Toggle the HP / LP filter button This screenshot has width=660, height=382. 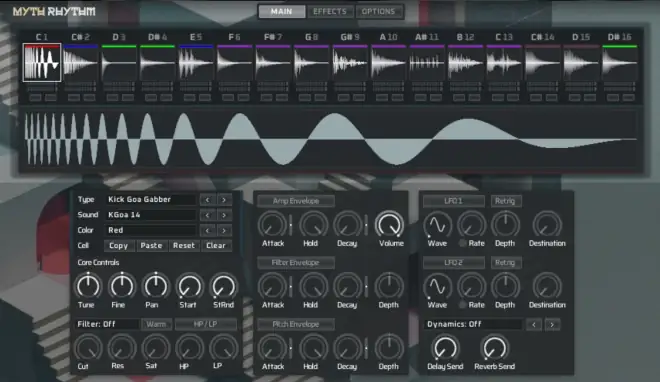point(205,324)
